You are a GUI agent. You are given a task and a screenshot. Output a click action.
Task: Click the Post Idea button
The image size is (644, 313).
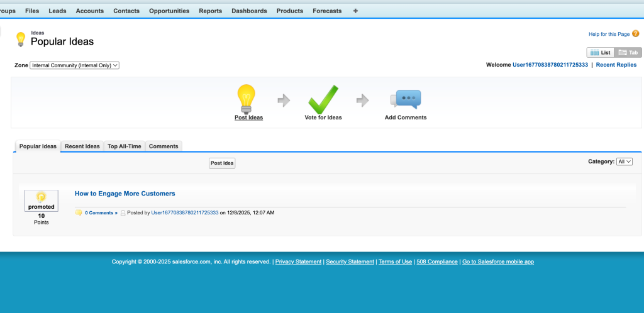[x=222, y=163]
